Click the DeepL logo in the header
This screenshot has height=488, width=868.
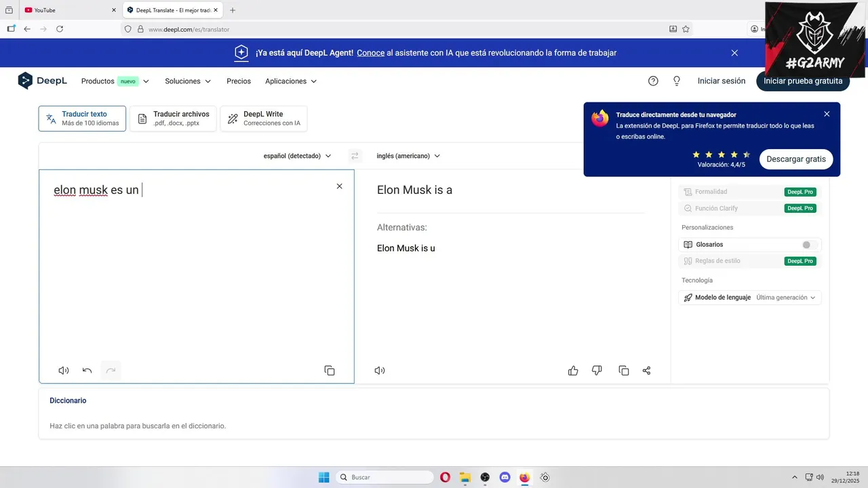42,81
